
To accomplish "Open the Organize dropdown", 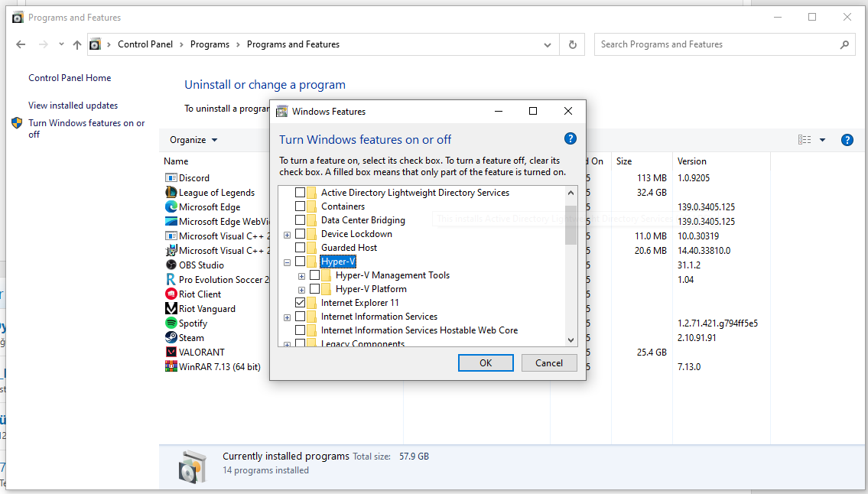I will 193,140.
